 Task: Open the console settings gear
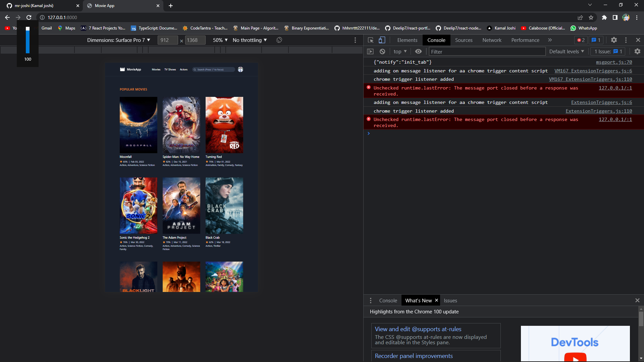pos(638,51)
